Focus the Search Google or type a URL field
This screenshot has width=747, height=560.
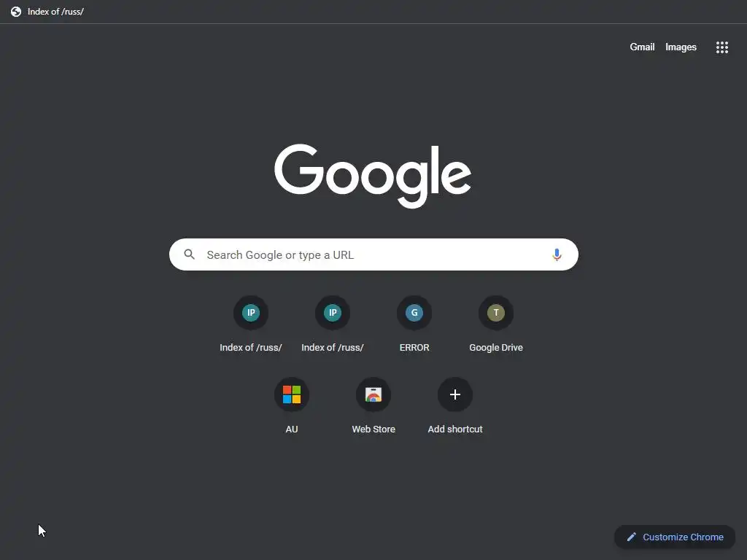point(373,254)
